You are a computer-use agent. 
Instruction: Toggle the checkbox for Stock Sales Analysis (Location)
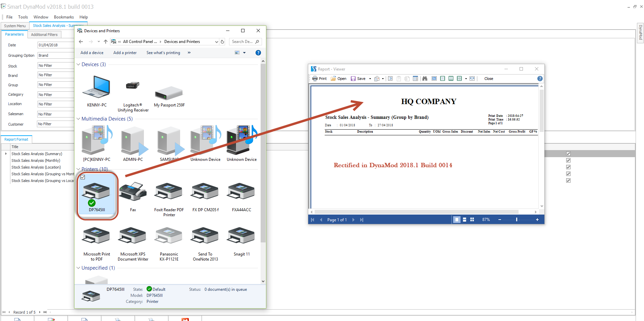[x=568, y=167]
